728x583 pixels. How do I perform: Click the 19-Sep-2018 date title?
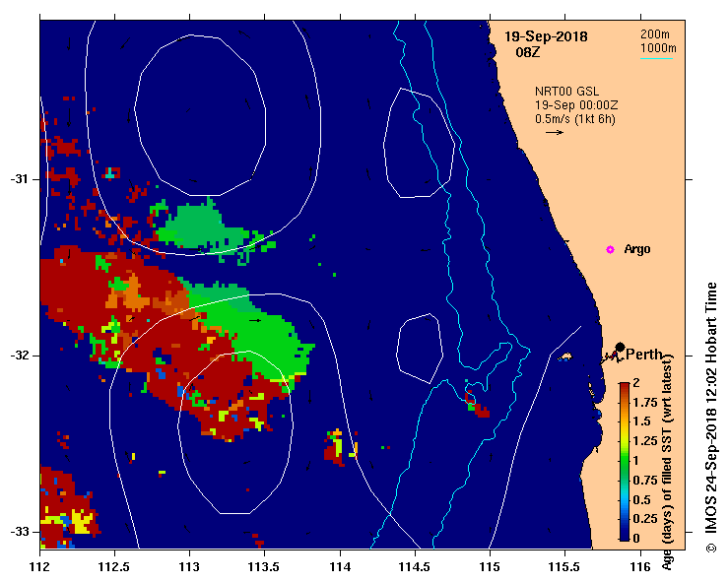pos(546,36)
